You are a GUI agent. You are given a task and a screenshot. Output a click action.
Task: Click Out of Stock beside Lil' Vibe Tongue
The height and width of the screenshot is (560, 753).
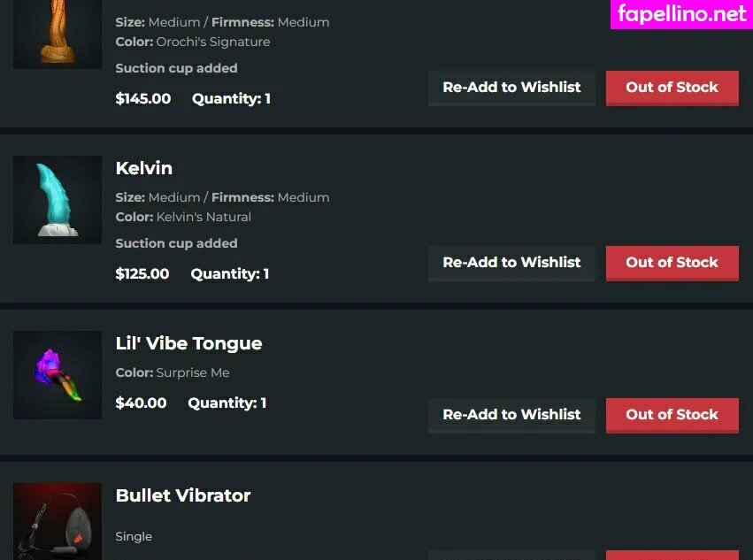click(672, 415)
